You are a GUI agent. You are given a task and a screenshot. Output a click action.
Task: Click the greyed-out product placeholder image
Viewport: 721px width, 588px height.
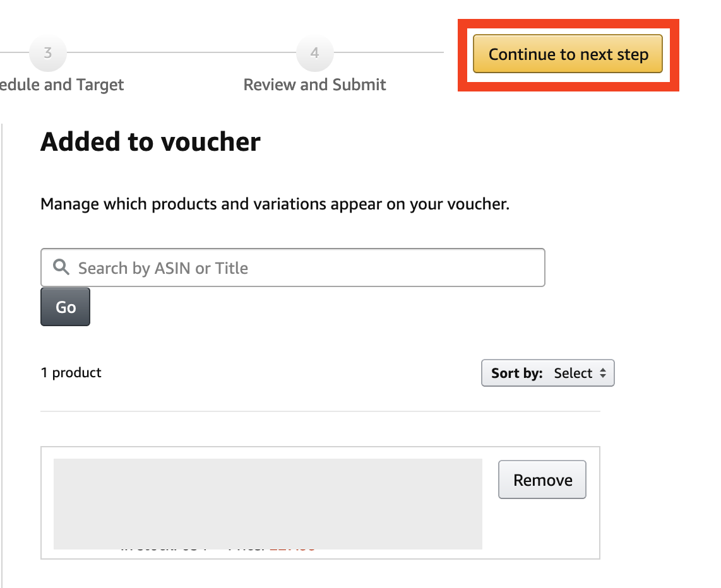(x=268, y=503)
